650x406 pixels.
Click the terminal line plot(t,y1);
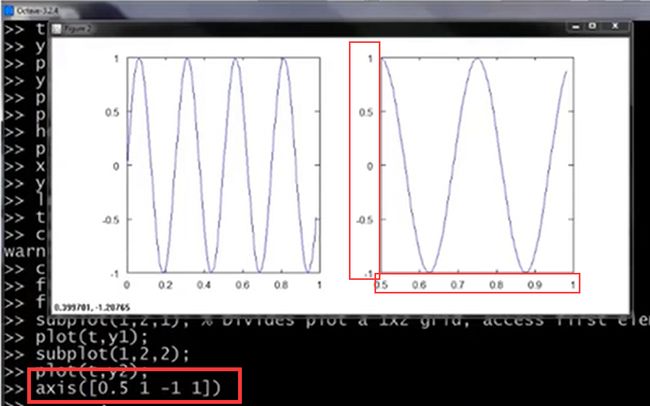tap(91, 338)
